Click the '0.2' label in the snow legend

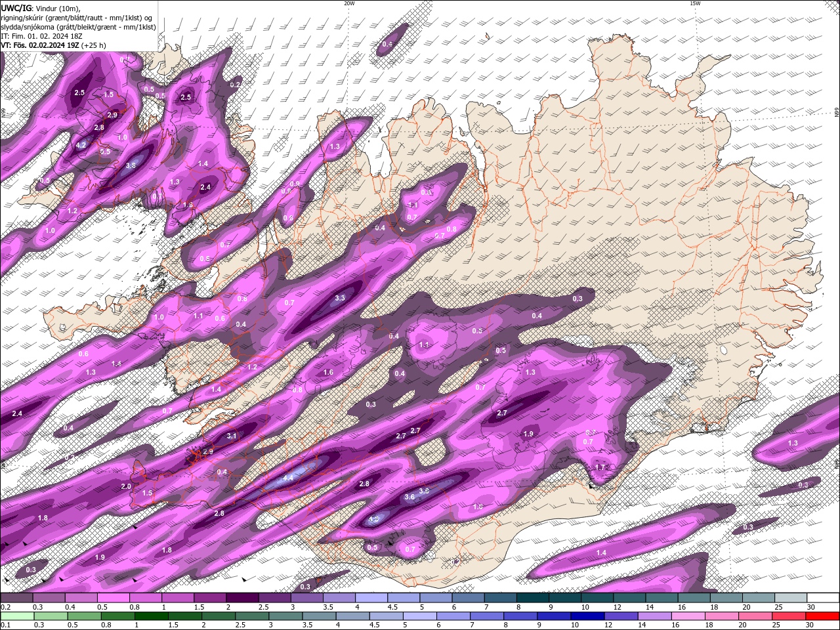pyautogui.click(x=5, y=607)
